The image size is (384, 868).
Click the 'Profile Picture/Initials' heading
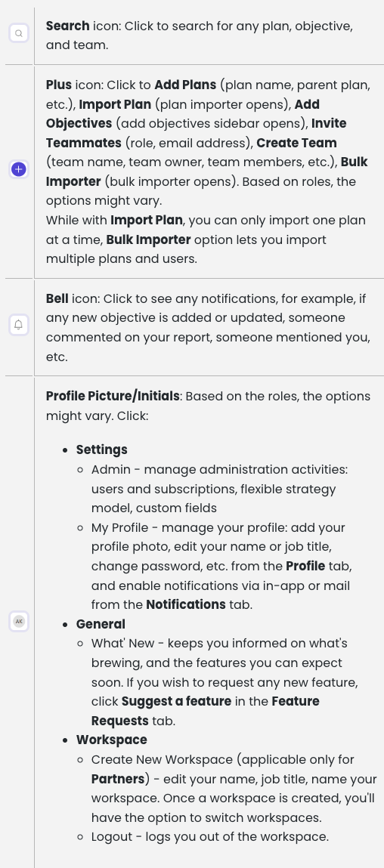click(113, 397)
